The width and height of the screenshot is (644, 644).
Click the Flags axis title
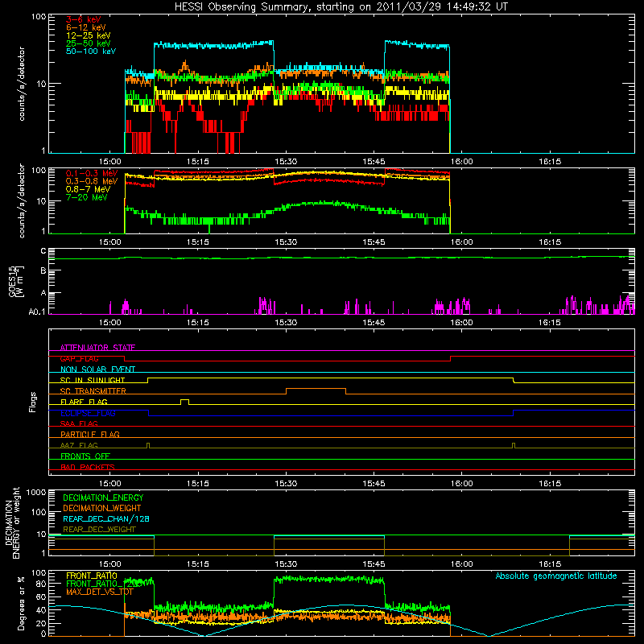32,402
